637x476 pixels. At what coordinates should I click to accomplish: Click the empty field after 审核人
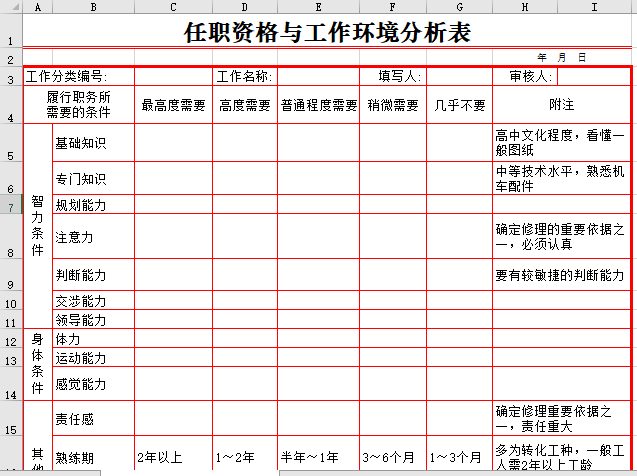(x=593, y=76)
